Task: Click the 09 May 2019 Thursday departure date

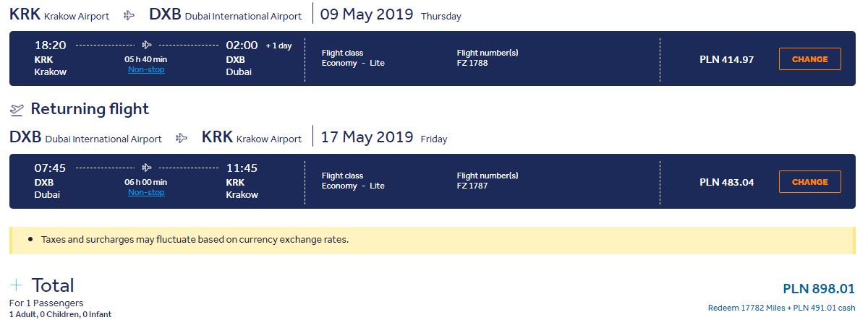Action: click(x=391, y=14)
